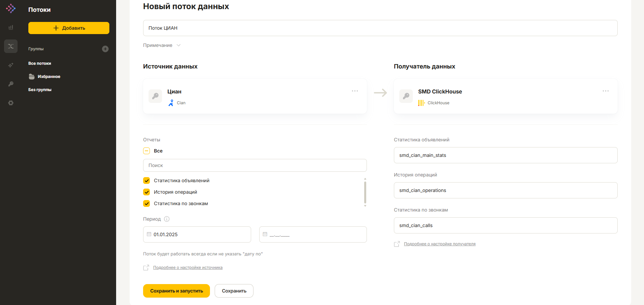Click the Сохранить button
This screenshot has height=305, width=644.
[234, 291]
